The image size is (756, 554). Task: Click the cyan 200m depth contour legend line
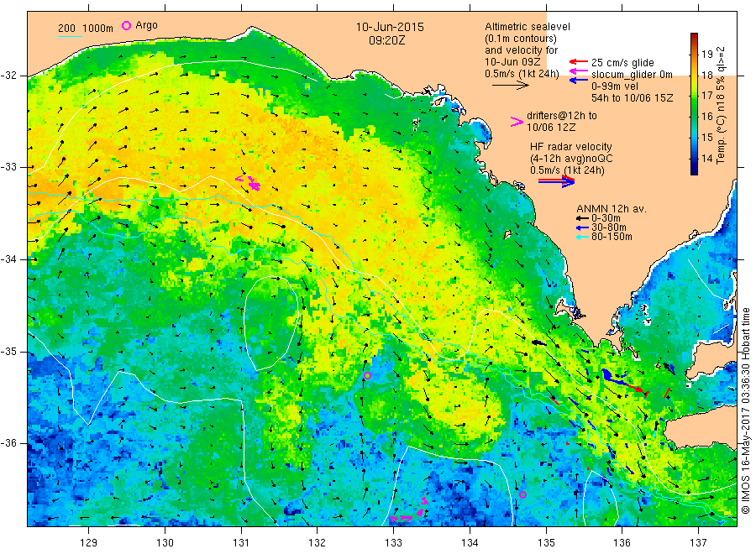click(71, 35)
